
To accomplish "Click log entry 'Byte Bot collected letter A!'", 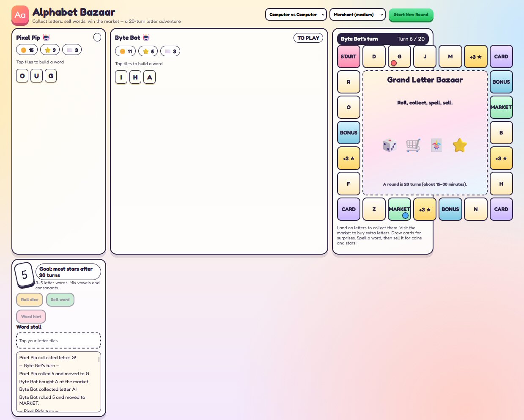I will [x=48, y=389].
